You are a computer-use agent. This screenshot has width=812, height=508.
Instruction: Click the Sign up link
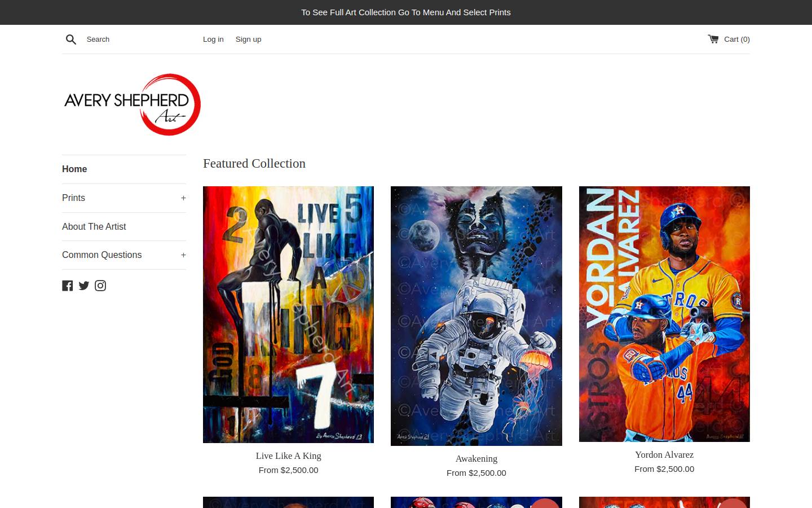248,40
